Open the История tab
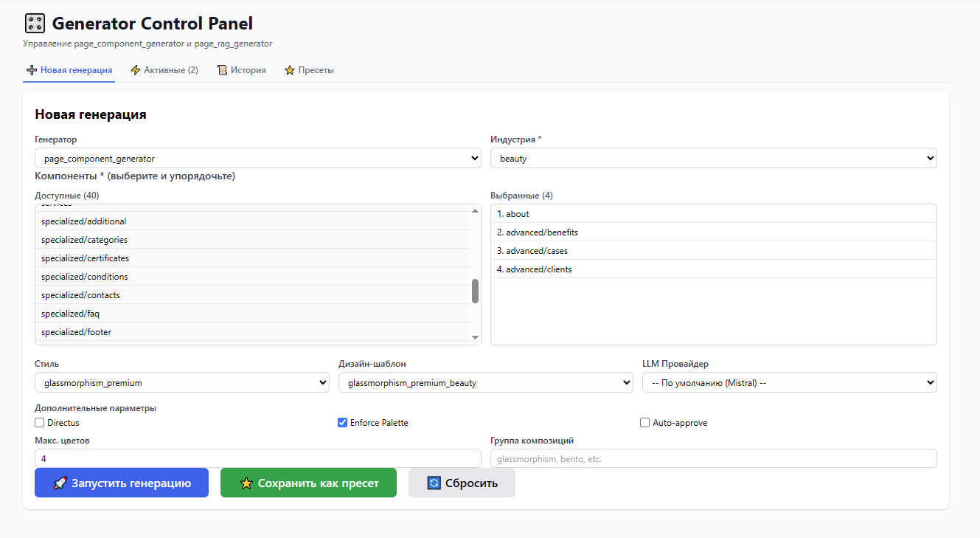 click(x=242, y=70)
